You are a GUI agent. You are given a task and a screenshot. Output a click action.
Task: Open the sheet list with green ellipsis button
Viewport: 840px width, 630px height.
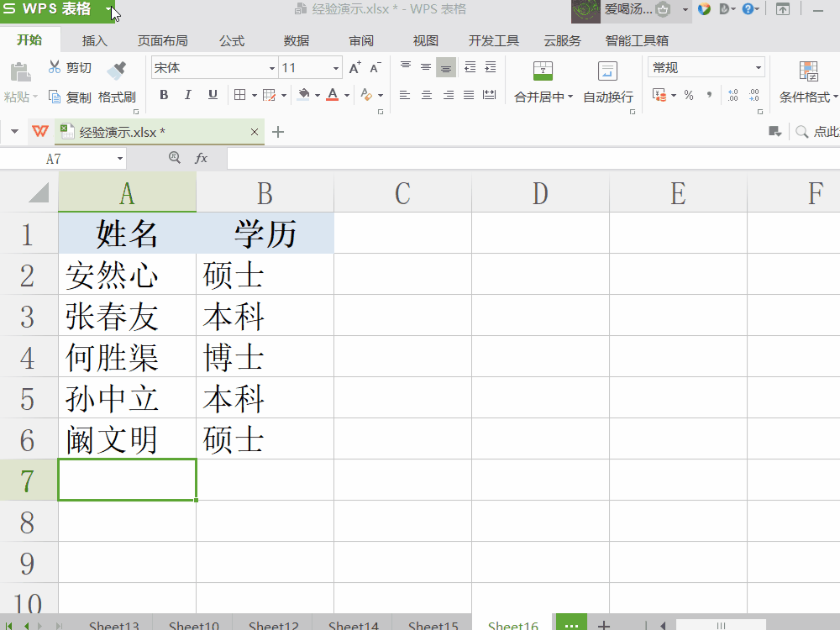coord(571,624)
